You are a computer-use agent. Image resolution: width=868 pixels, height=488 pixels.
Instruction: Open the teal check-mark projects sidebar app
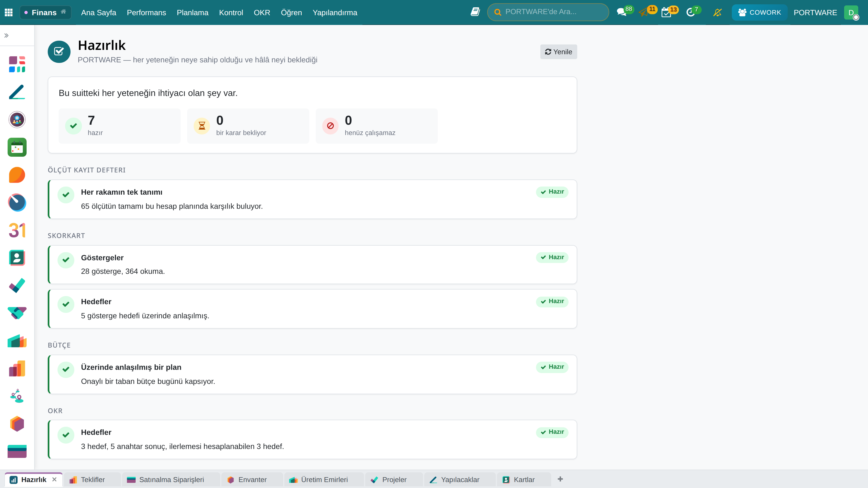(x=17, y=285)
